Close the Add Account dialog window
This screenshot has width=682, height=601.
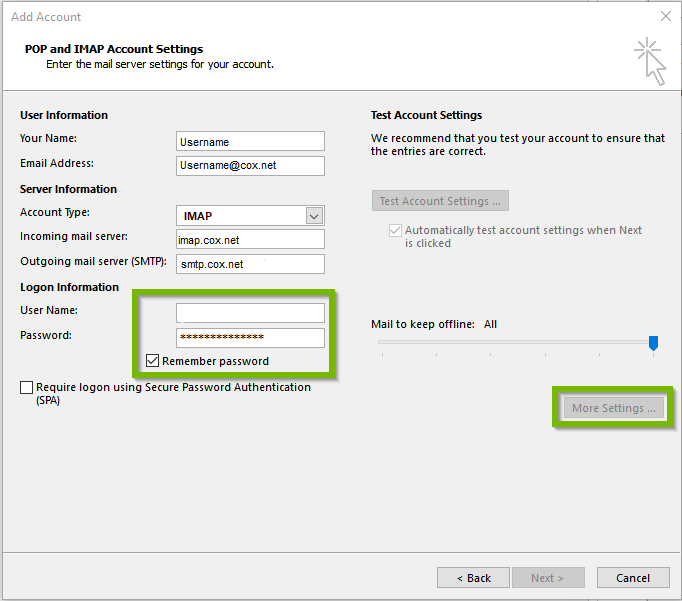coord(666,16)
